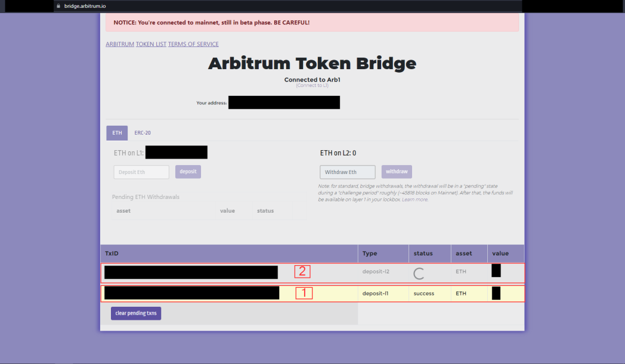Open the TOKEN LIST link
Viewport: 625px width, 364px height.
tap(151, 44)
